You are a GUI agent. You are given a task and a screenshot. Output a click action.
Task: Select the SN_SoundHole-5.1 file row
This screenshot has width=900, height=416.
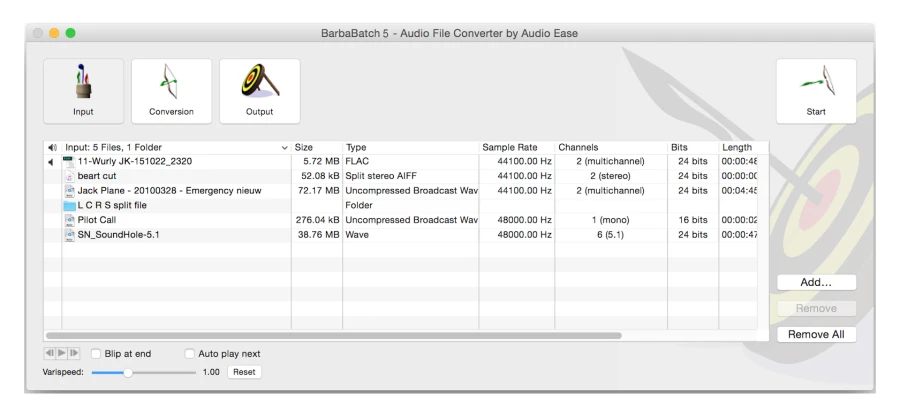point(401,235)
